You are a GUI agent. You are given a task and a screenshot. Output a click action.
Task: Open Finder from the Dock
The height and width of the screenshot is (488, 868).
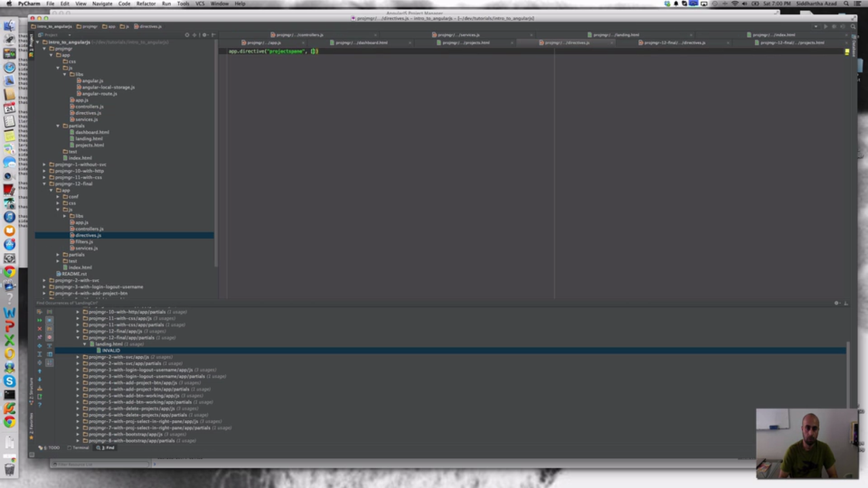[9, 26]
